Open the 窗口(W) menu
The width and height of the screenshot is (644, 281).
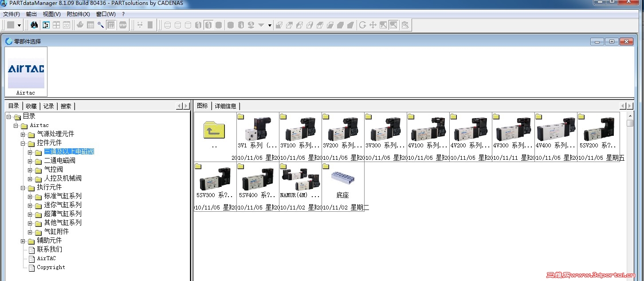point(106,14)
